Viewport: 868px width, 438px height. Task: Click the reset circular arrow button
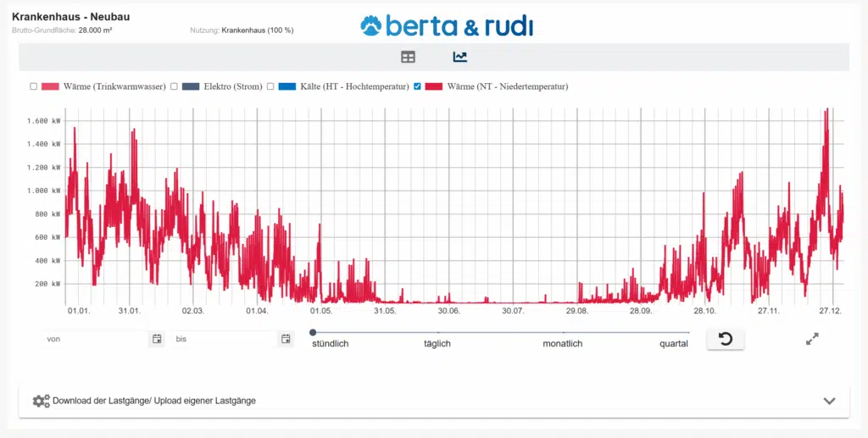pos(725,339)
